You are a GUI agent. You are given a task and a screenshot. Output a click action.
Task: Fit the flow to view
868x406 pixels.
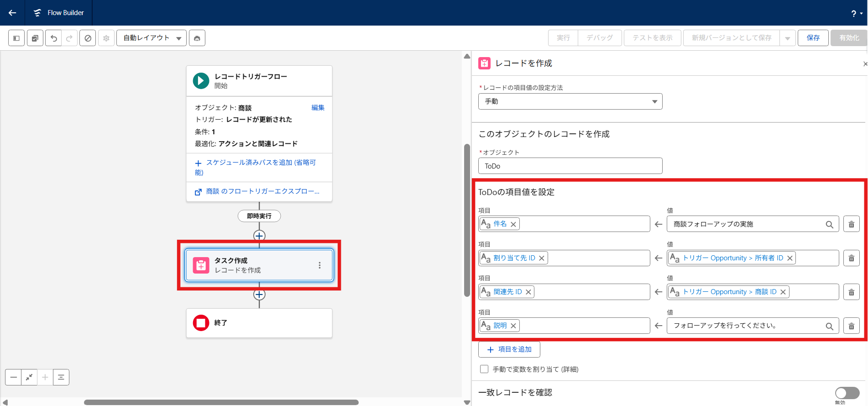coord(29,377)
